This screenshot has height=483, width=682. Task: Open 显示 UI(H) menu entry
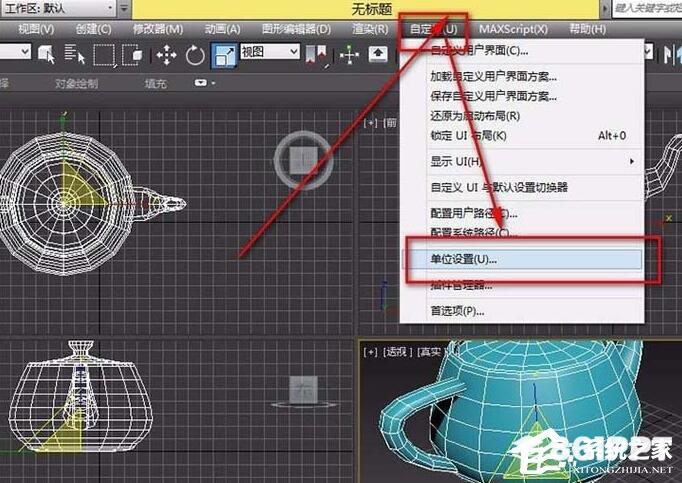[x=522, y=161]
